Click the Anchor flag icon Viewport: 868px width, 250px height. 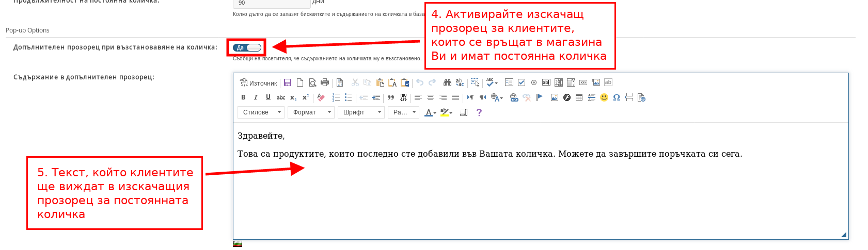click(x=540, y=97)
